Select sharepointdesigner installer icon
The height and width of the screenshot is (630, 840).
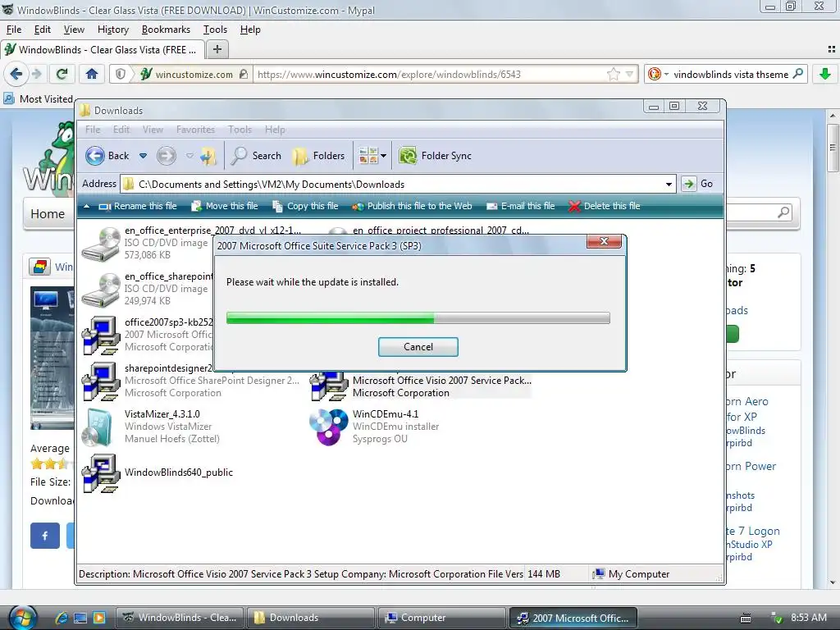(x=100, y=381)
